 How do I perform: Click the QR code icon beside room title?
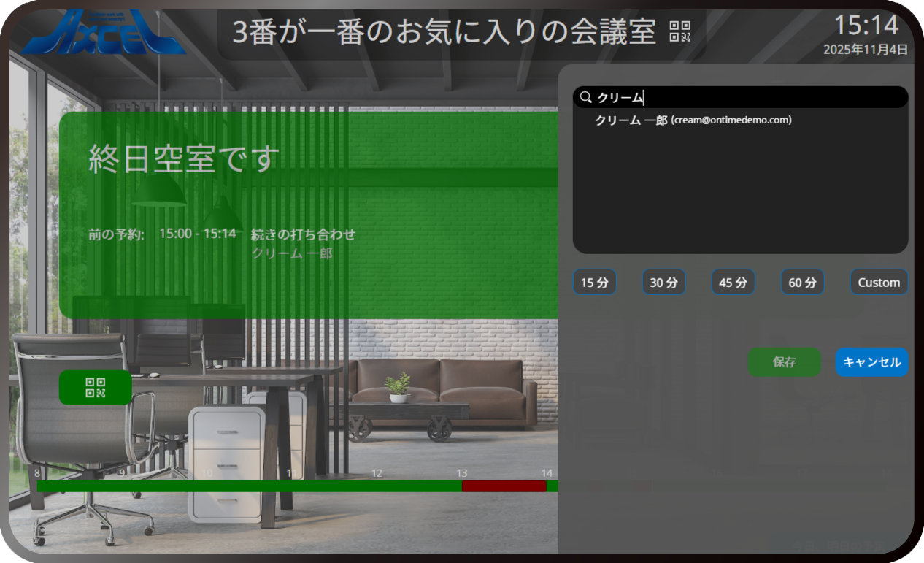[x=679, y=32]
